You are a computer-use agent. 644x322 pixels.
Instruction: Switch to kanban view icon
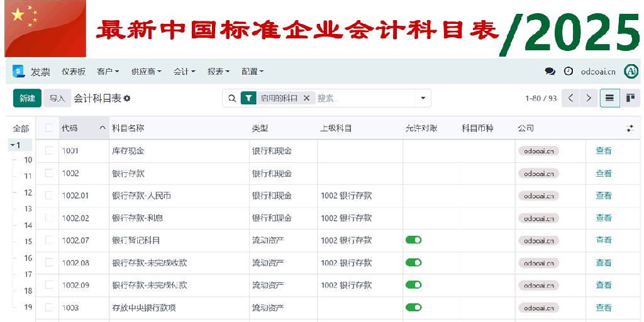630,98
